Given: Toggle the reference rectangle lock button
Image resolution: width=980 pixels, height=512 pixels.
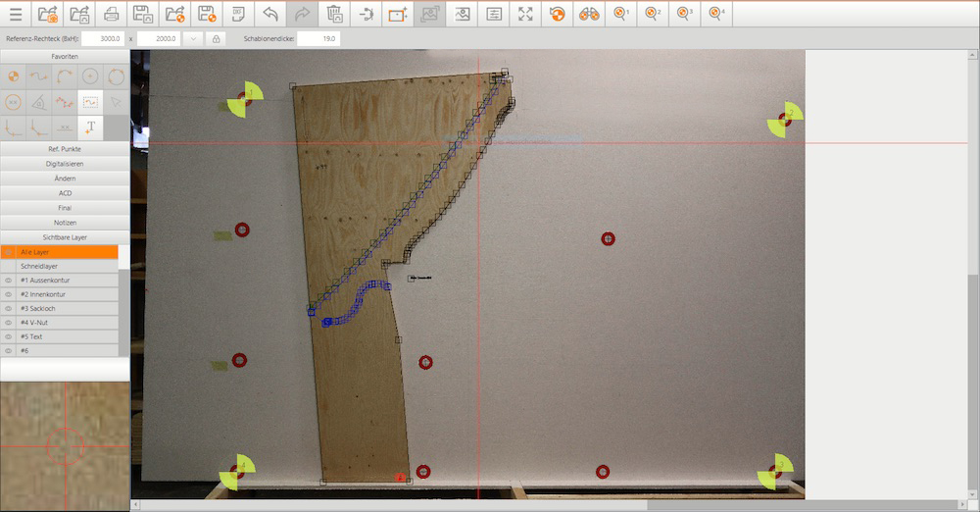Looking at the screenshot, I should pyautogui.click(x=216, y=38).
